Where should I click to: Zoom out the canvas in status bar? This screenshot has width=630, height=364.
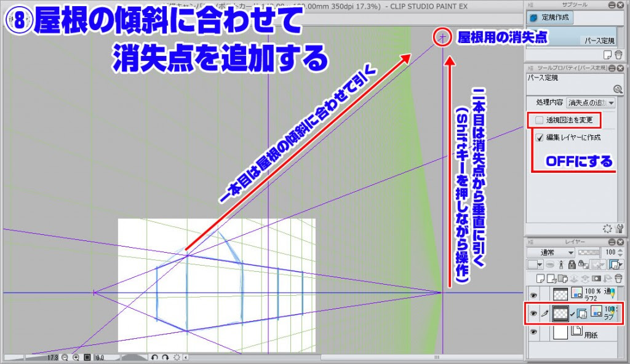pyautogui.click(x=65, y=358)
